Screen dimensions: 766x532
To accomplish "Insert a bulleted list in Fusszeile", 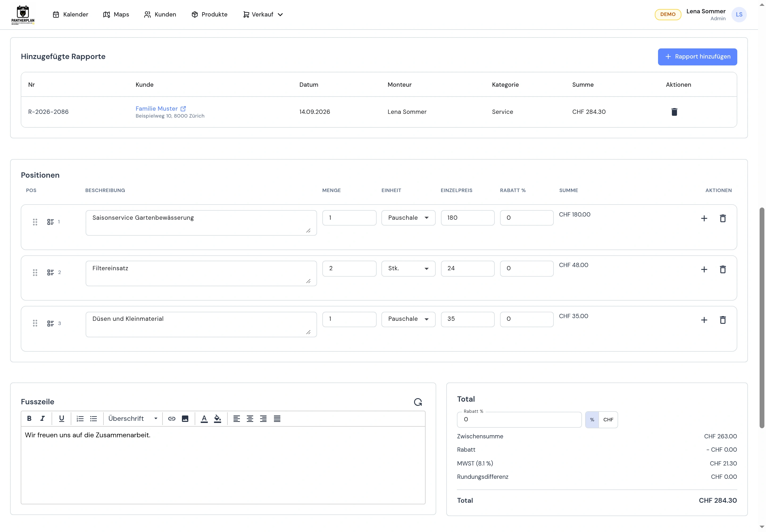I will [94, 419].
